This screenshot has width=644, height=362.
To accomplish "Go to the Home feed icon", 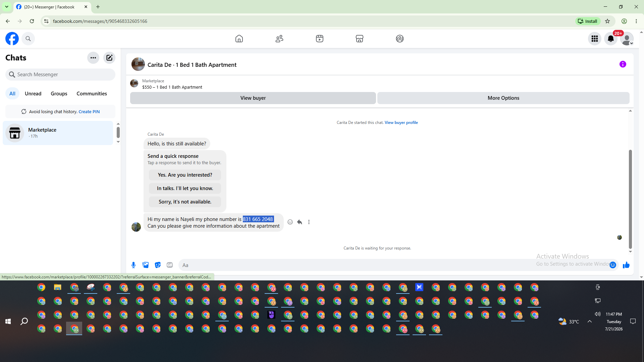I will [239, 39].
